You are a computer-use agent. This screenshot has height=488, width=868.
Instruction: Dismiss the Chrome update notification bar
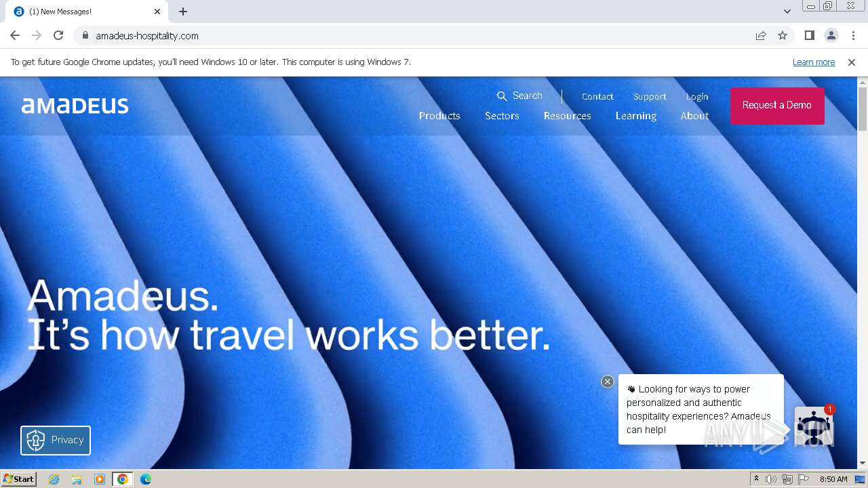coord(852,62)
